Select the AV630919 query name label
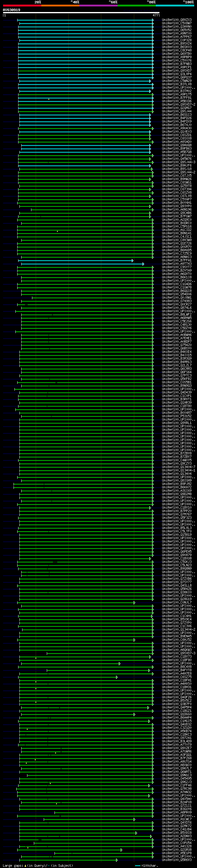This screenshot has height=868, width=197. pyautogui.click(x=11, y=10)
